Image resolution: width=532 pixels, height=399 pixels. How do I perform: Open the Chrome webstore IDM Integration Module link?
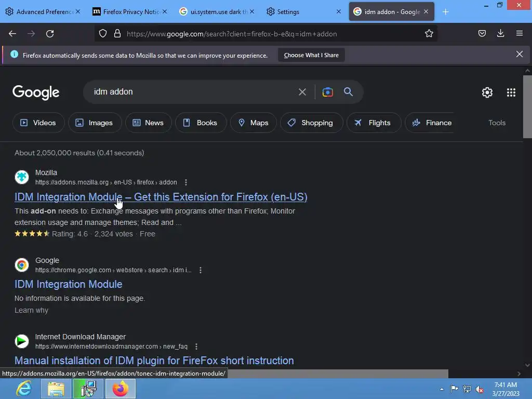pyautogui.click(x=68, y=284)
